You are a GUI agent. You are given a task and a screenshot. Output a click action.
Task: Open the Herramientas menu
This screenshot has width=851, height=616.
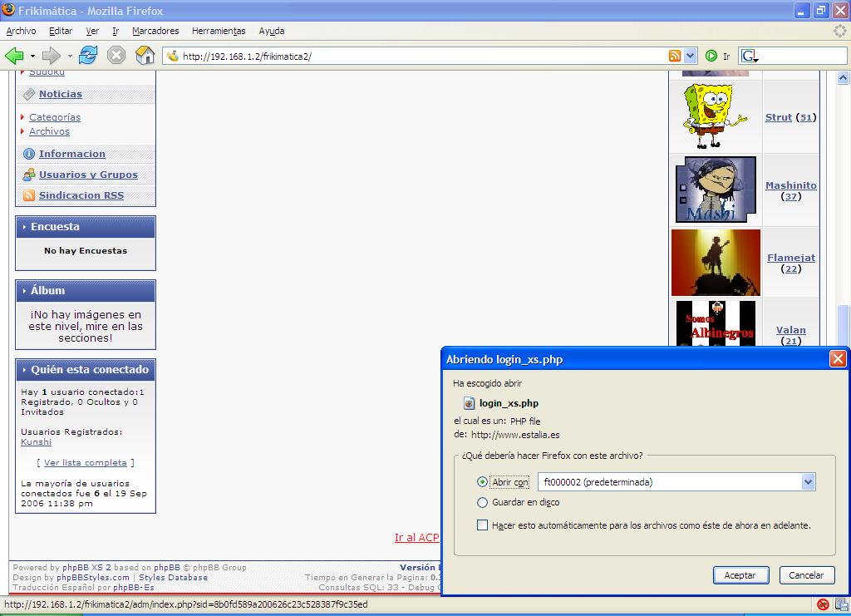219,31
